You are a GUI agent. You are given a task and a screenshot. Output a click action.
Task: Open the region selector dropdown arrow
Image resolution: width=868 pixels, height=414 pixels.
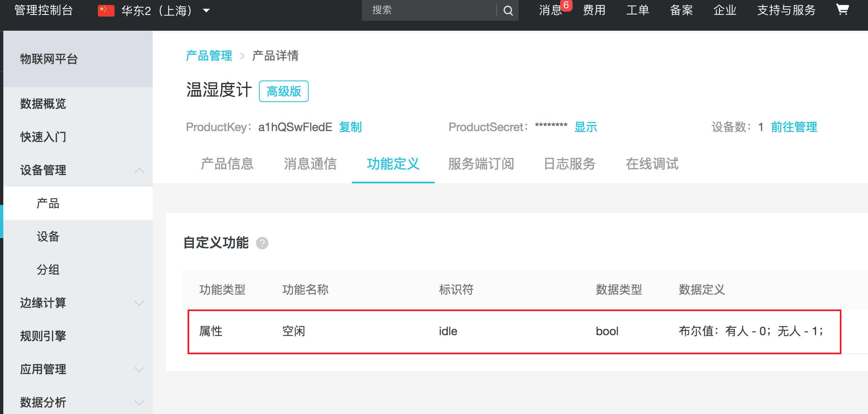[207, 11]
